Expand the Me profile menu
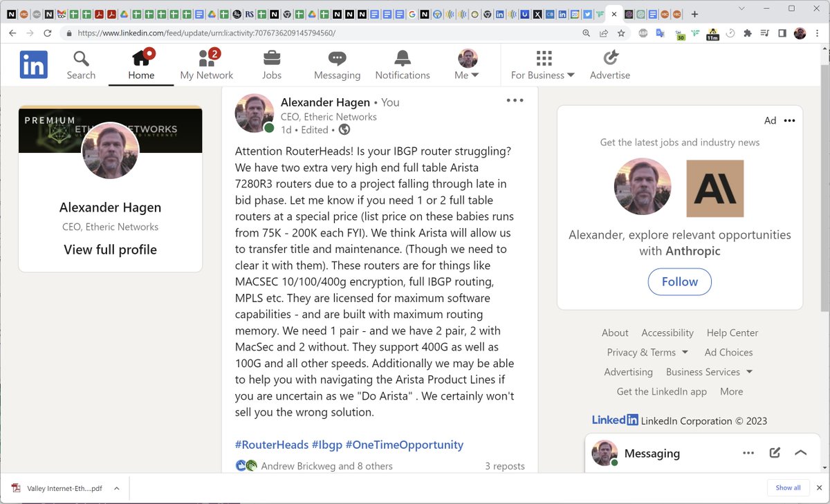The image size is (830, 504). coord(468,65)
